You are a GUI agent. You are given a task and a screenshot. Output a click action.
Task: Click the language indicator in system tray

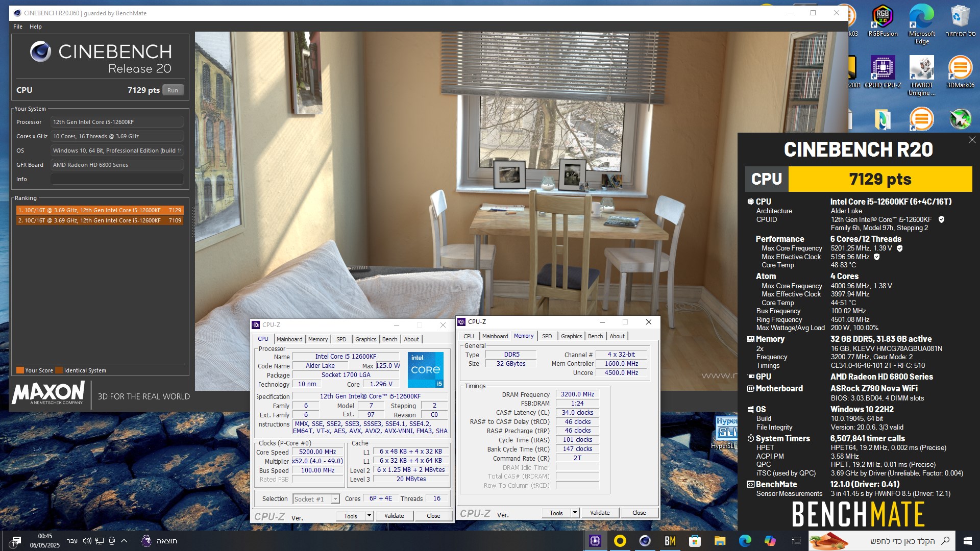72,541
